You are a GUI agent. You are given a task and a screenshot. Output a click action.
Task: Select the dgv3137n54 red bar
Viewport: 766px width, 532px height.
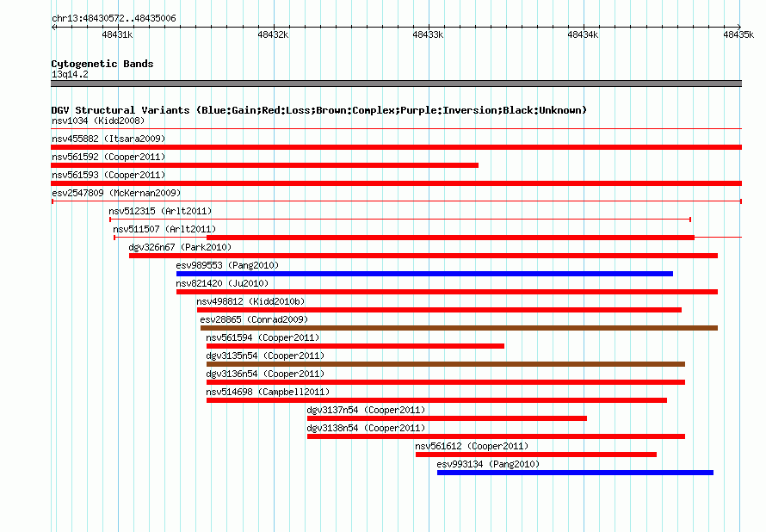[447, 418]
